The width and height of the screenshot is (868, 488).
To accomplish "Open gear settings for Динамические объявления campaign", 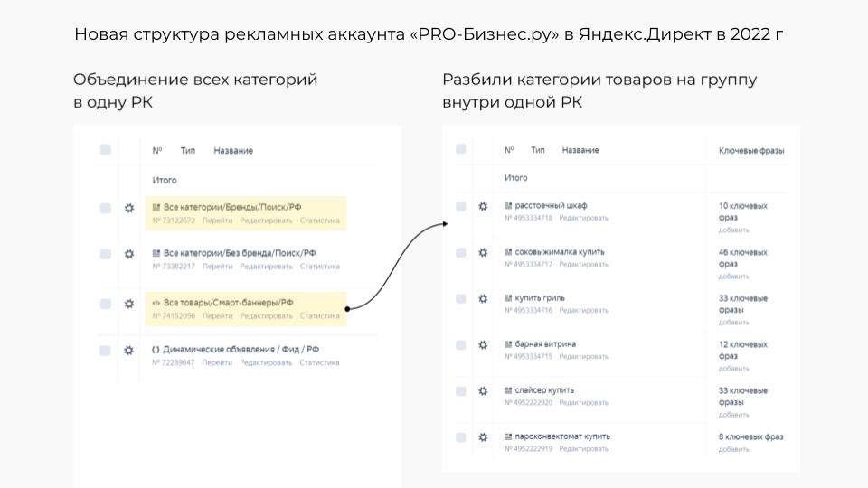I will 128,351.
